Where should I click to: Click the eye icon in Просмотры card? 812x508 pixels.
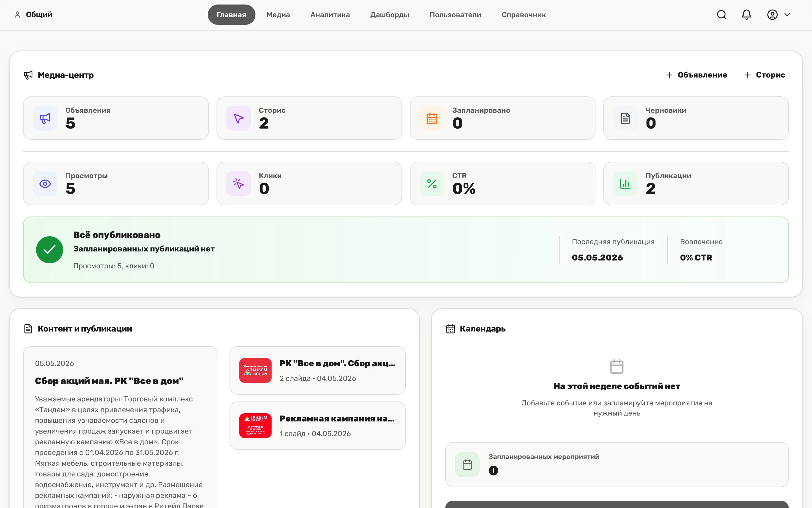(45, 184)
